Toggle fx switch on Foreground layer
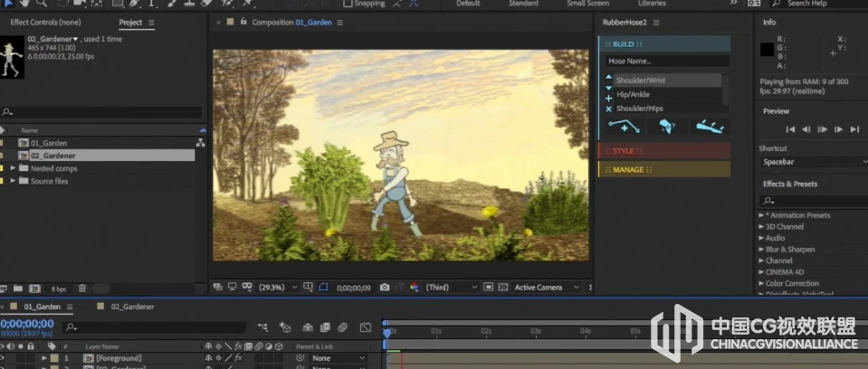 pos(238,358)
